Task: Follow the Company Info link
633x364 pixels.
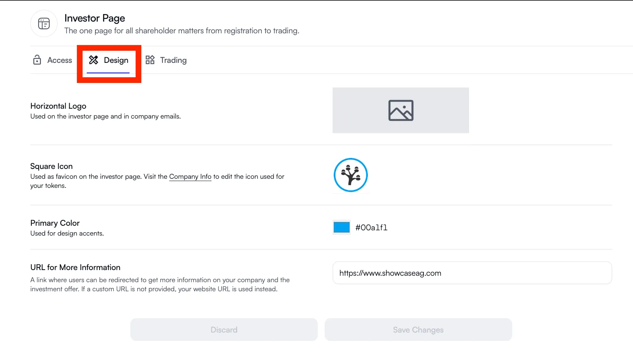Action: [x=190, y=177]
